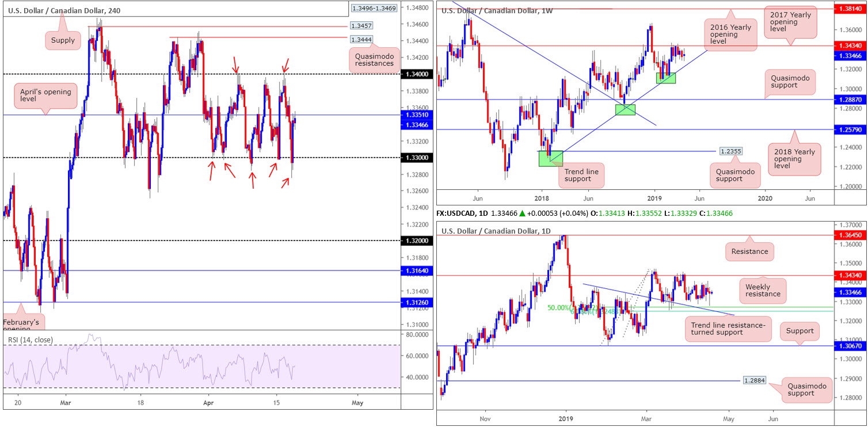
Task: Click the Weekly resistance callout
Action: coord(763,290)
